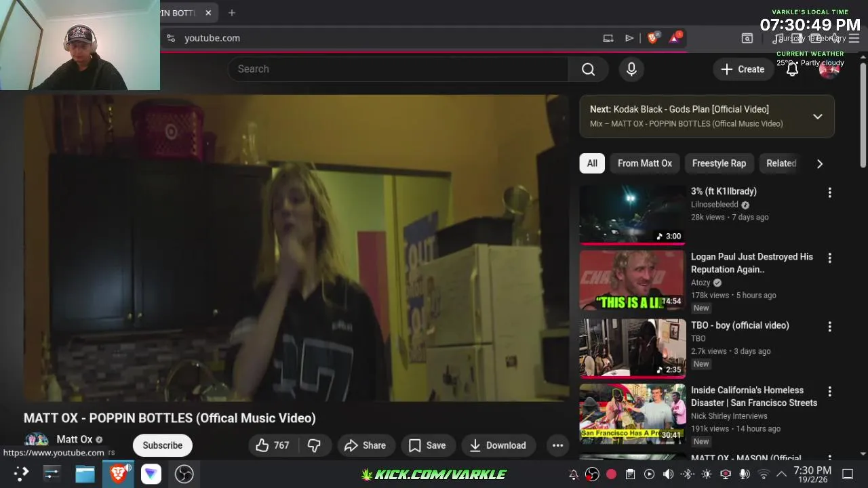Switch to Brave browser in taskbar
The width and height of the screenshot is (868, 488).
[x=118, y=474]
